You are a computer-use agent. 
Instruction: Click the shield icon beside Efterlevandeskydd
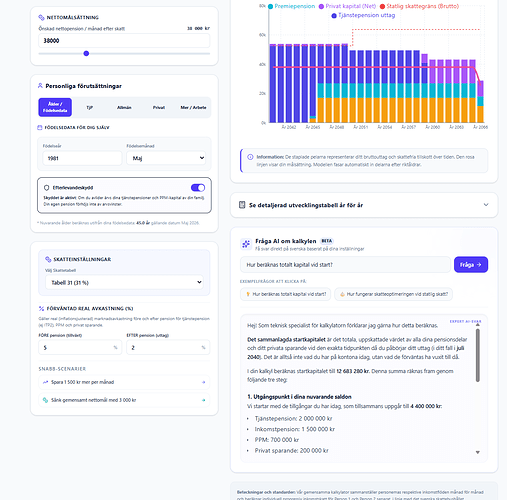coord(47,188)
